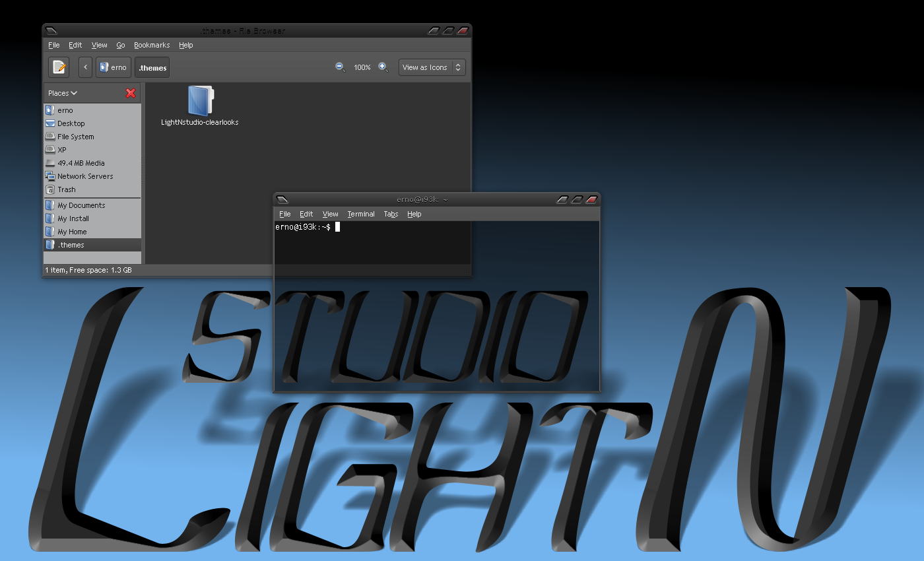Click the zoom in magnifier icon
The image size is (924, 561).
tap(383, 67)
